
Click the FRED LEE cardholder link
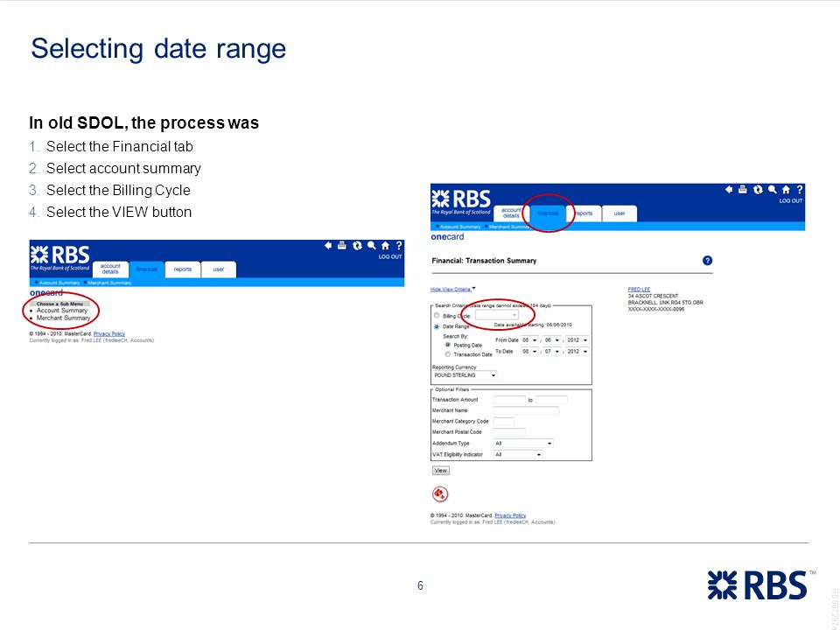639,290
